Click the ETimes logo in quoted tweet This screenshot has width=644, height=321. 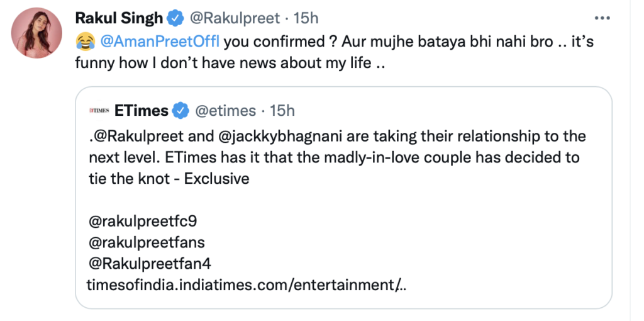[x=99, y=111]
